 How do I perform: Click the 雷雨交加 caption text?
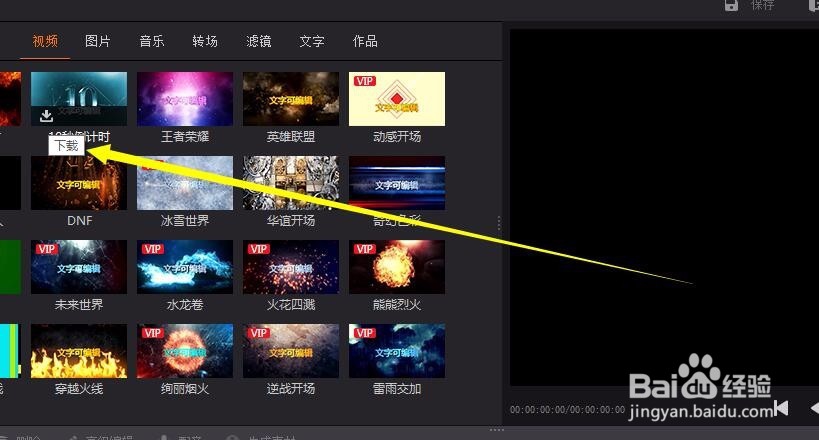click(397, 389)
